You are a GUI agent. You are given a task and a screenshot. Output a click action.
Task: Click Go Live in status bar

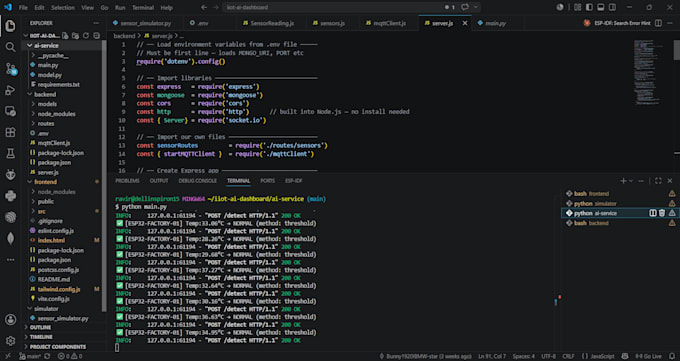point(648,356)
